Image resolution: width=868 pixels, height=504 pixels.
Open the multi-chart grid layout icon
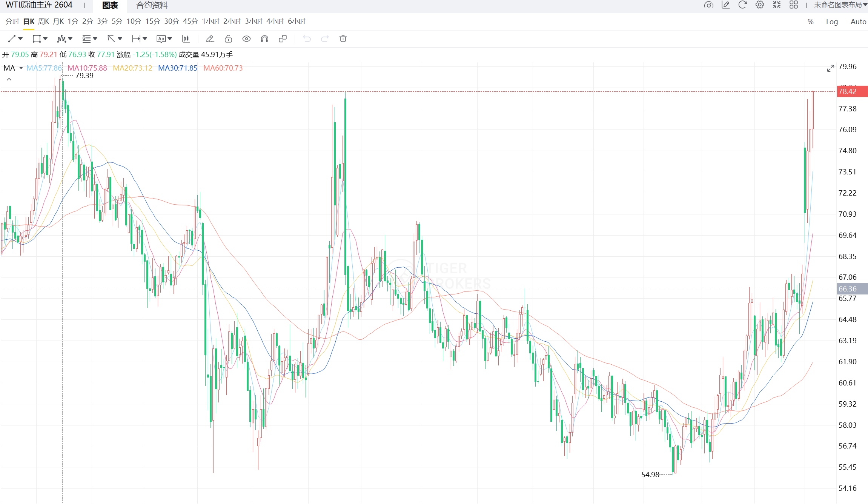point(794,5)
